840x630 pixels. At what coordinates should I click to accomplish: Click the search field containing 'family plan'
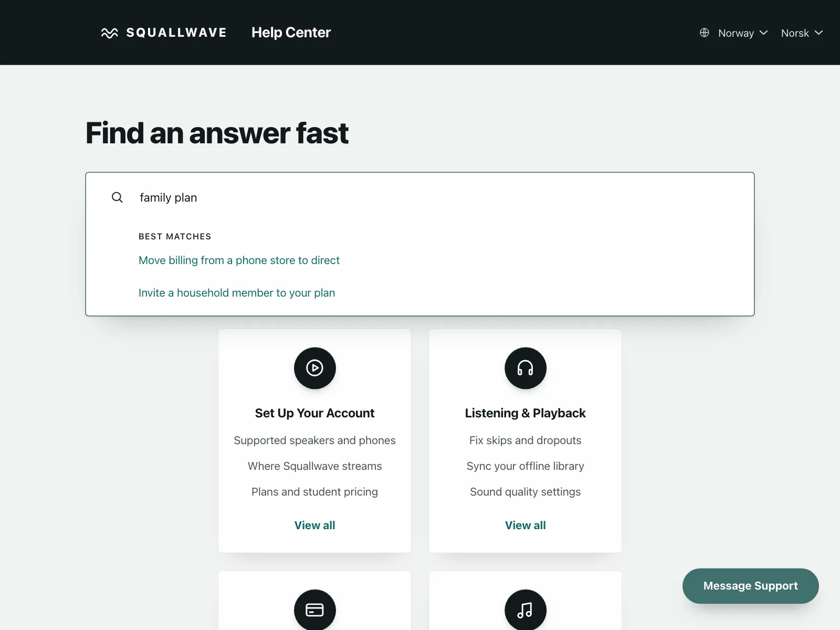click(x=420, y=197)
